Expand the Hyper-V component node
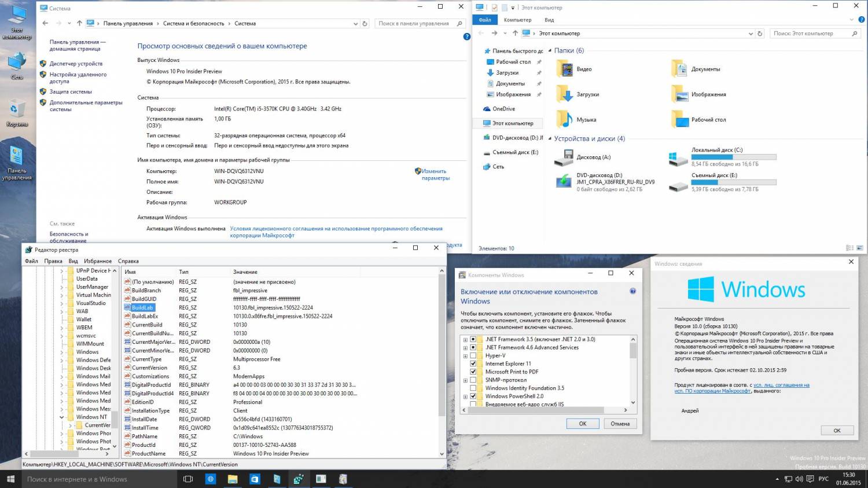 465,355
